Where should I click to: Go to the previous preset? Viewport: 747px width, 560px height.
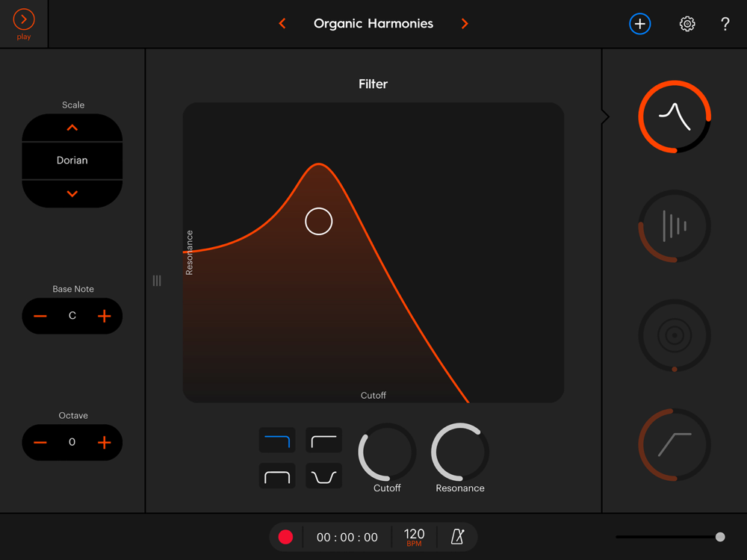click(282, 23)
